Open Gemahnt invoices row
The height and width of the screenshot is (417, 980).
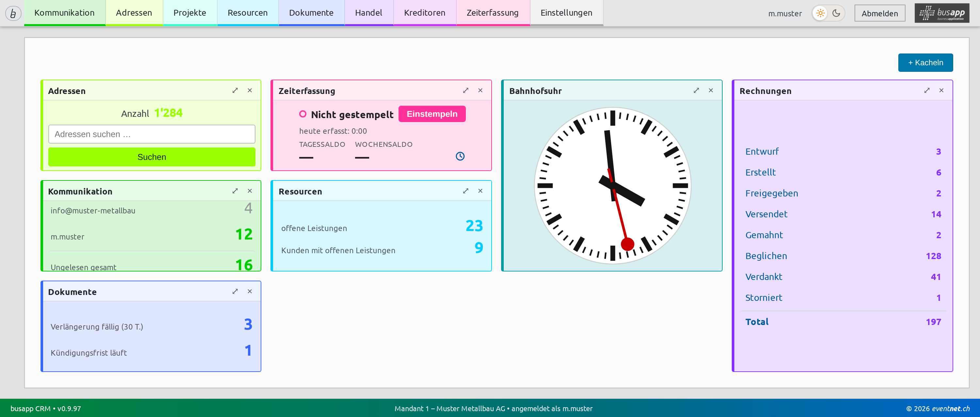pyautogui.click(x=843, y=235)
